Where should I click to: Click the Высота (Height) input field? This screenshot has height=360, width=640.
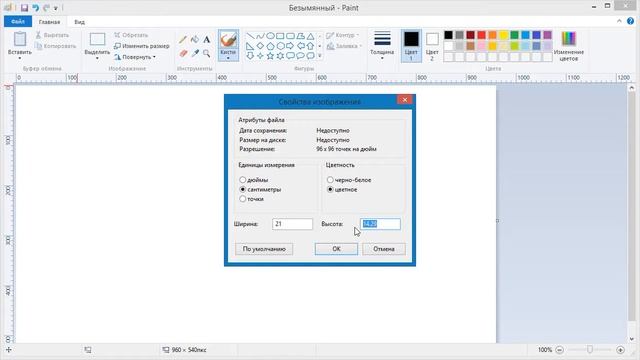coord(380,224)
